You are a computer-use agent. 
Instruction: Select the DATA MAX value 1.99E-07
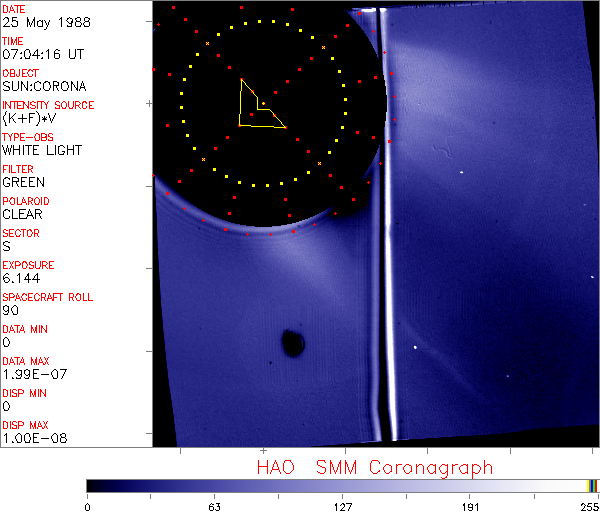(33, 375)
